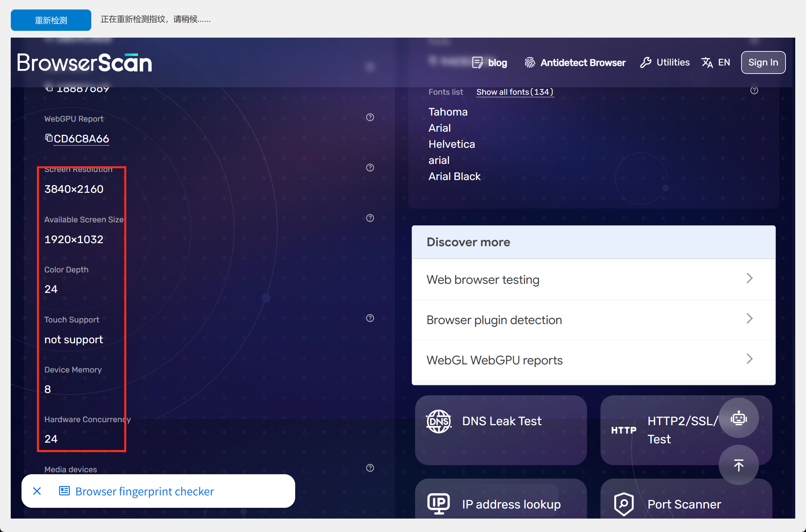Open Browser fingerprint checker banner link

144,491
